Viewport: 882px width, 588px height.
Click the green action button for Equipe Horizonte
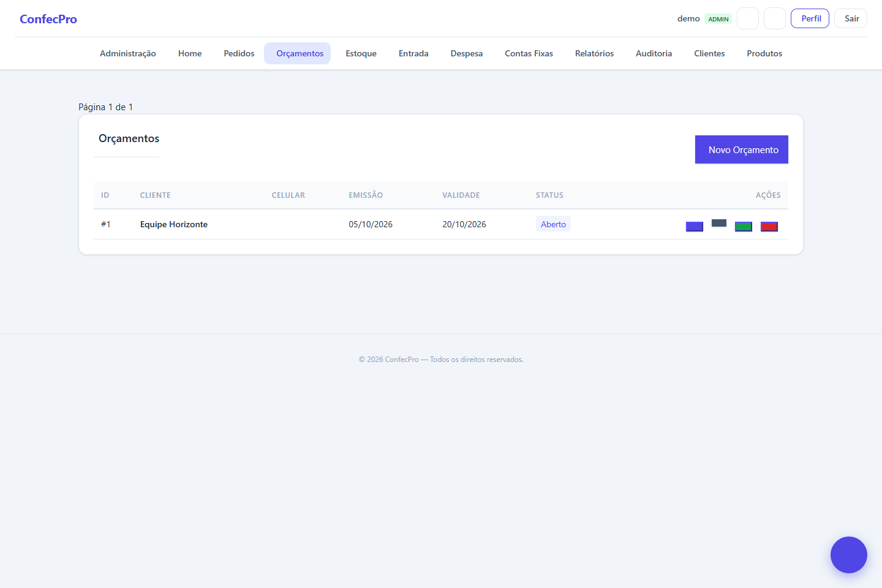pos(743,227)
